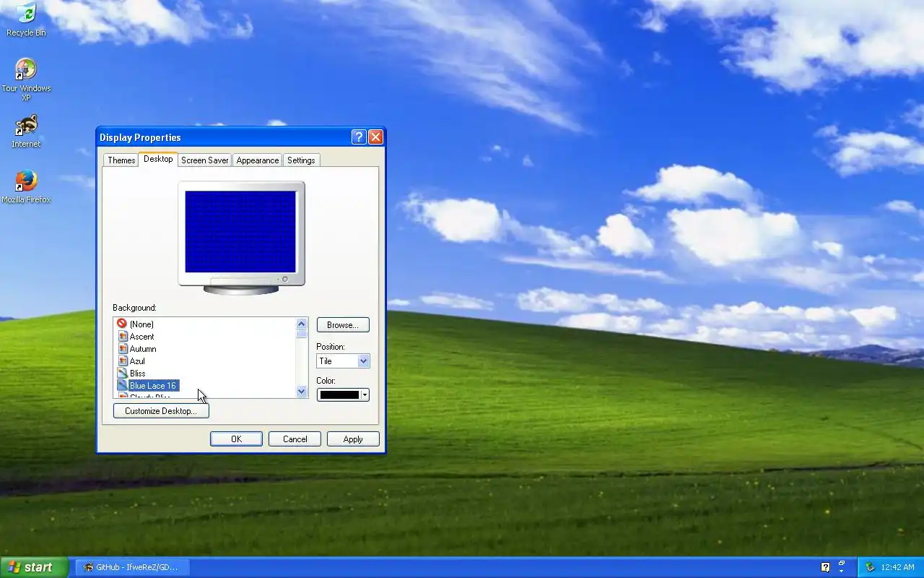This screenshot has width=924, height=578.
Task: Confirm with the OK button
Action: pyautogui.click(x=236, y=439)
